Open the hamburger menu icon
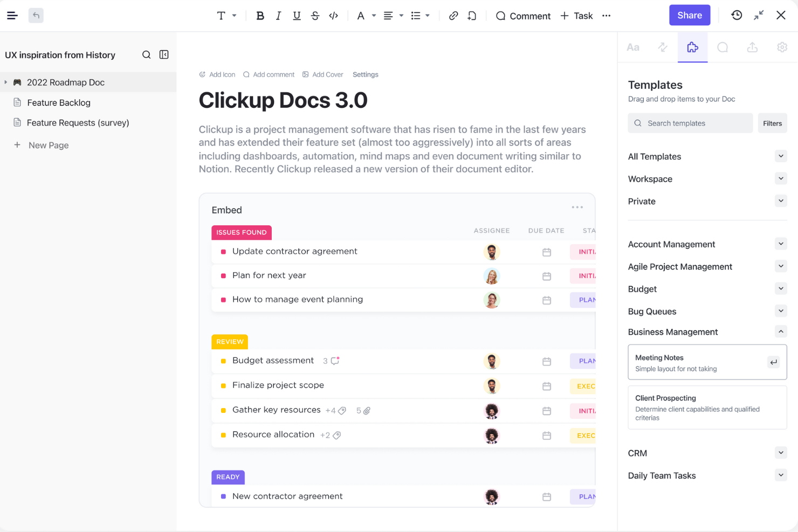 (12, 16)
